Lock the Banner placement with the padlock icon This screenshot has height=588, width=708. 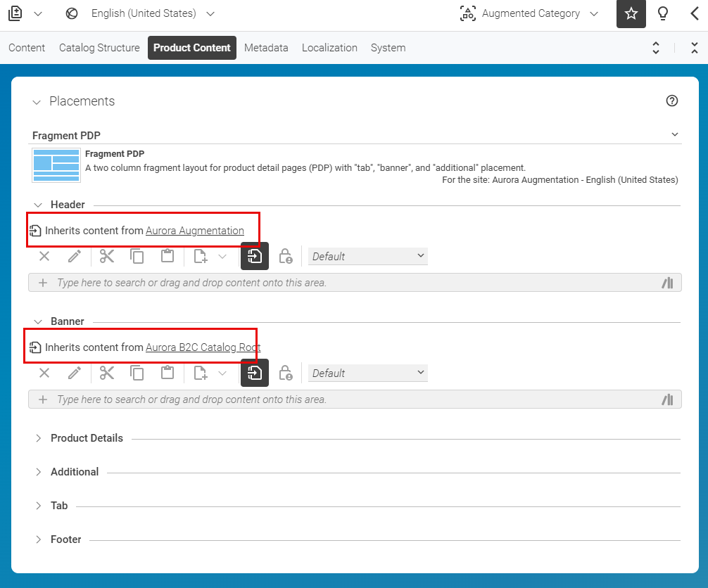(286, 373)
